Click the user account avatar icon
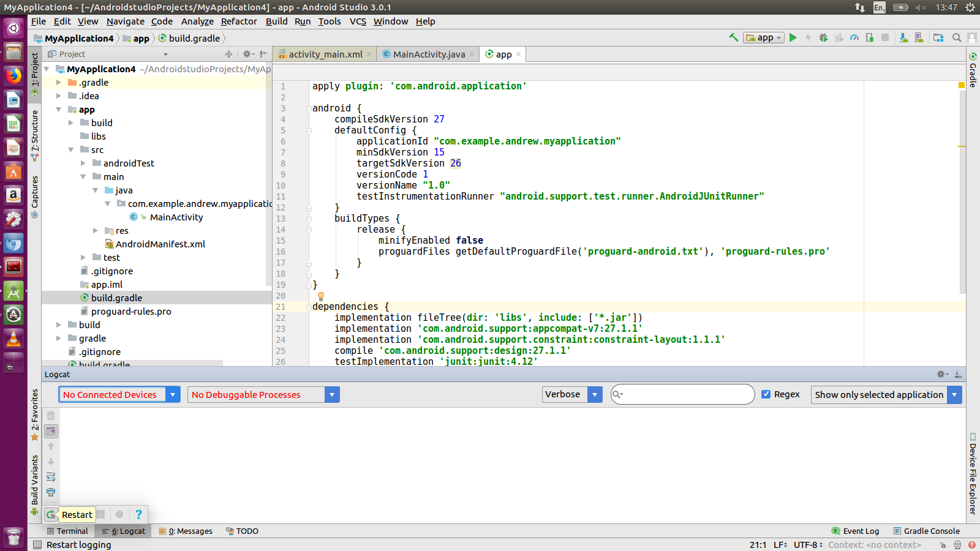The image size is (980, 551). coord(972,38)
